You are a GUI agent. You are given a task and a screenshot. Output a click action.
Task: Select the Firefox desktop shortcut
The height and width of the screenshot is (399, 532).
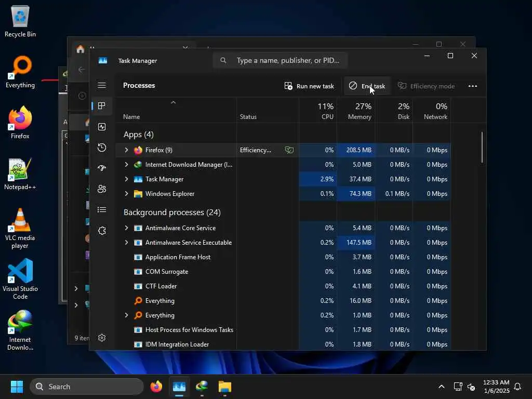20,123
